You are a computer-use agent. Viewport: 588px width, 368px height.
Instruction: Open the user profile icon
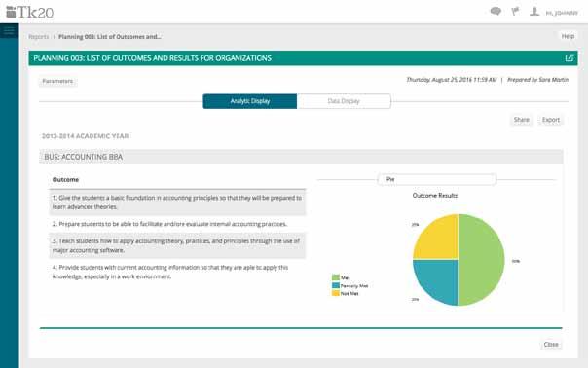[534, 12]
